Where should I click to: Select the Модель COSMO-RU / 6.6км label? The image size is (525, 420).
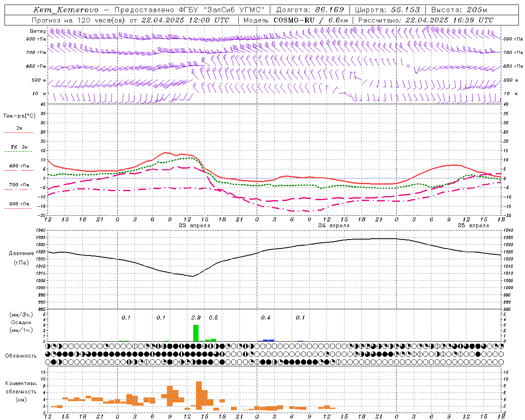click(296, 20)
